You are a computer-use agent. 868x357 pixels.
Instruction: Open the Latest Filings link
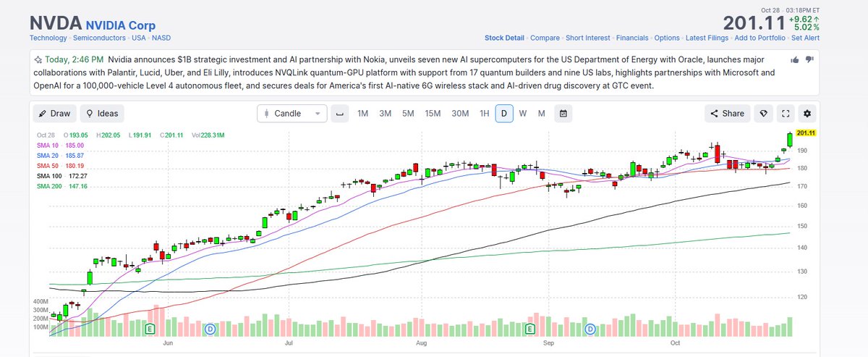tap(707, 38)
